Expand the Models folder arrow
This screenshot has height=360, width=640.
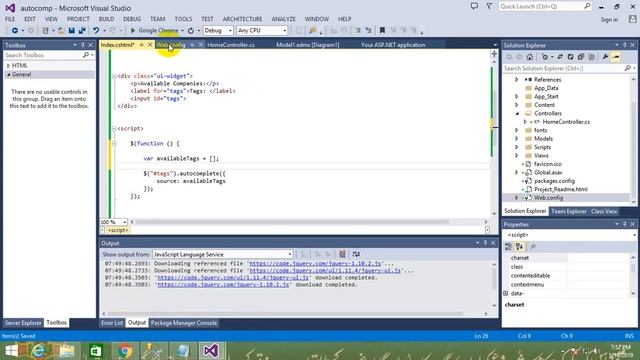coord(516,139)
